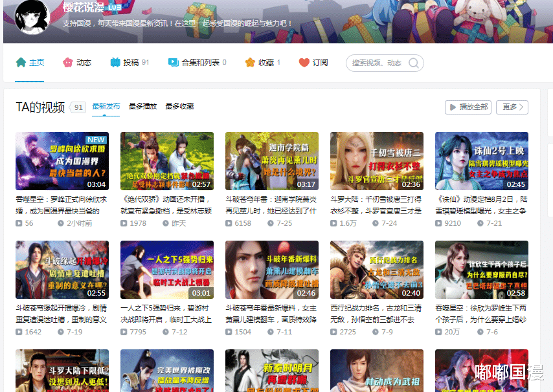Click play count icon beside 56
553x392 pixels.
(19, 223)
